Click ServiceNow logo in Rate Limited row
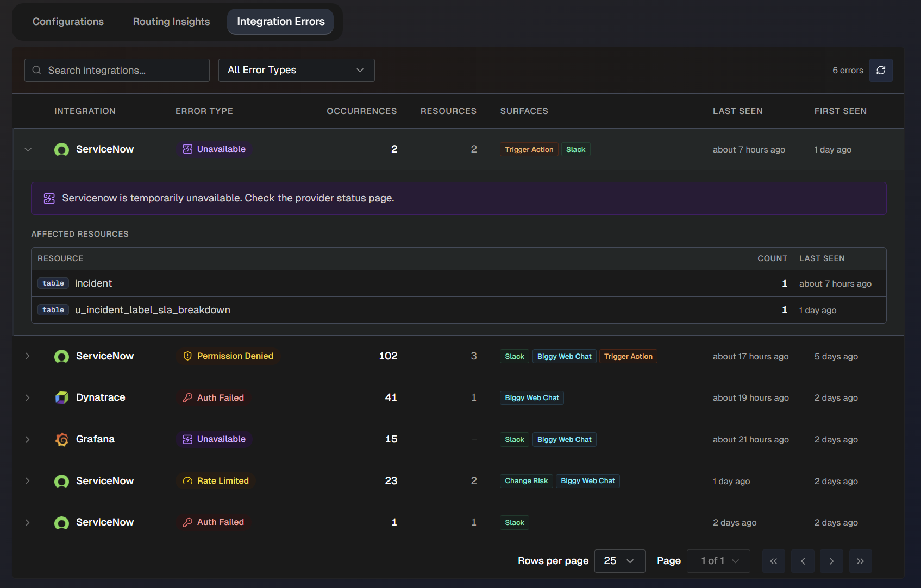The image size is (921, 588). pos(62,481)
